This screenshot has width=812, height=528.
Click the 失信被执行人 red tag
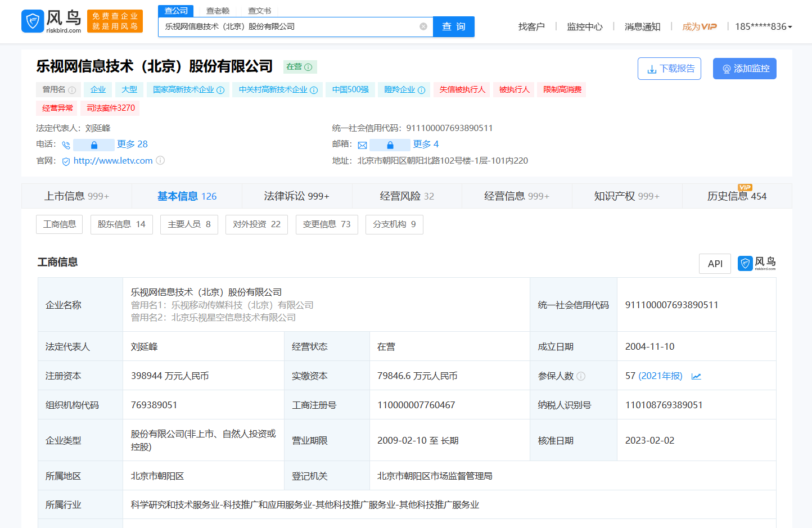pyautogui.click(x=462, y=90)
